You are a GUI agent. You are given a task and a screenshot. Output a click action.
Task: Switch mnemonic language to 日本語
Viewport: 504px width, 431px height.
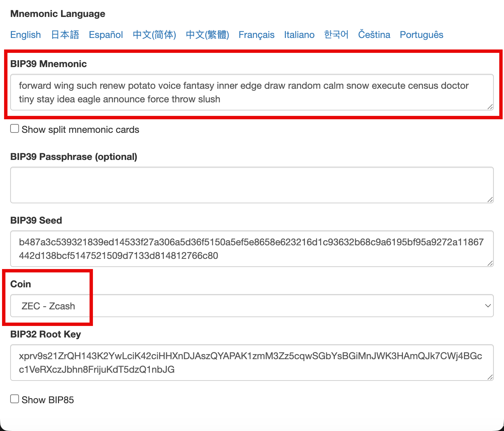[65, 35]
